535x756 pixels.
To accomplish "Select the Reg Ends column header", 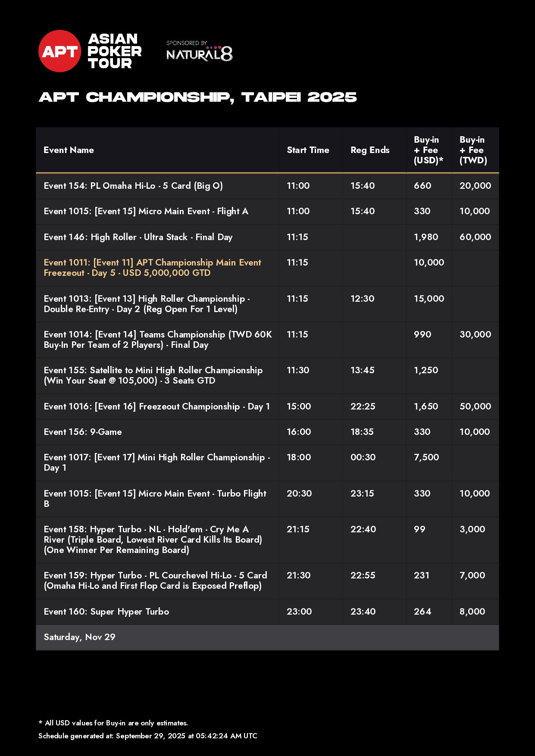I will (x=369, y=150).
